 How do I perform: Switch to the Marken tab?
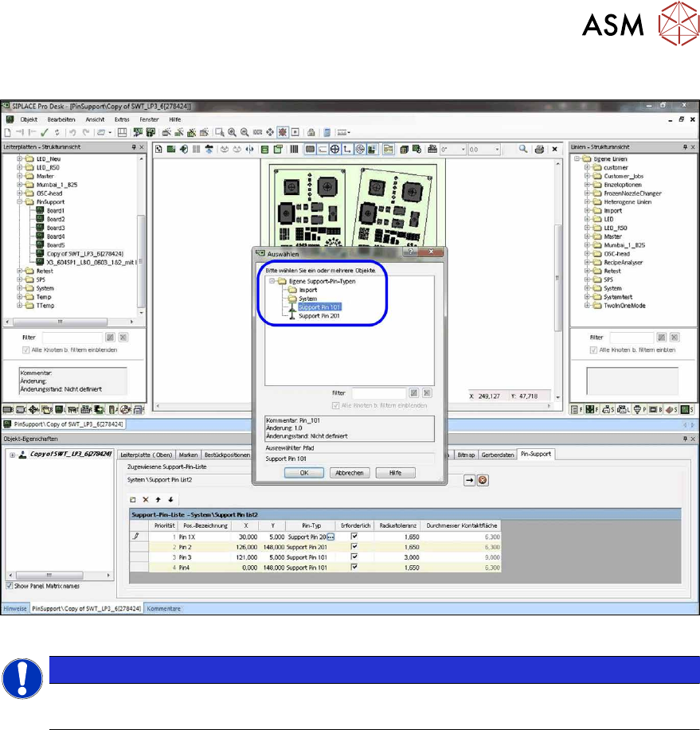(x=188, y=455)
